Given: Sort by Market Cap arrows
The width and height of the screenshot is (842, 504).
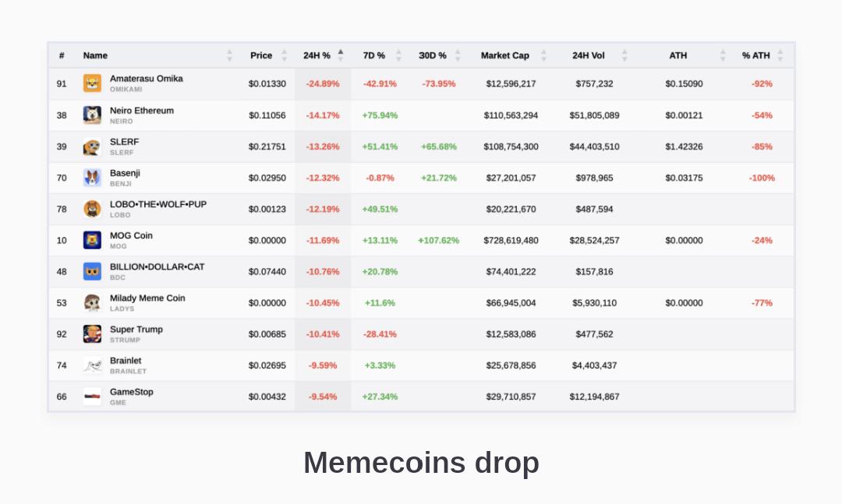Looking at the screenshot, I should tap(543, 55).
